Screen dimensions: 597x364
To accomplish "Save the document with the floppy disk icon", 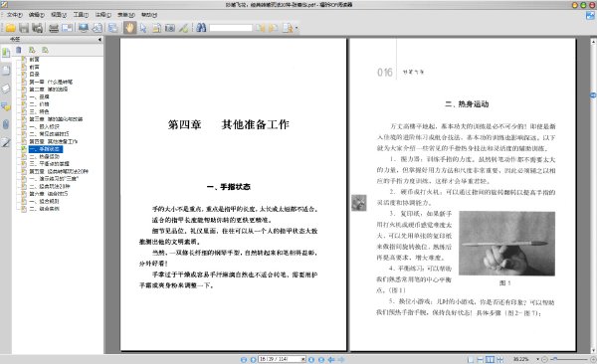I will (x=24, y=28).
